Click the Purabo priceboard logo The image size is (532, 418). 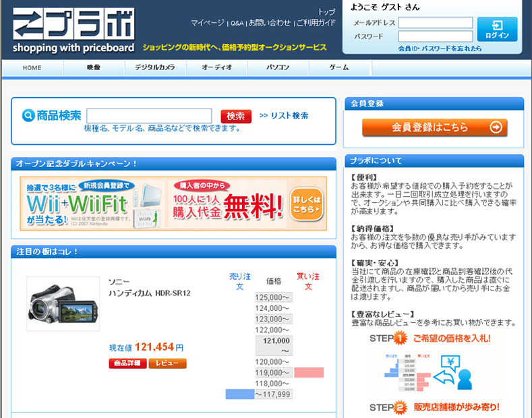(x=73, y=30)
